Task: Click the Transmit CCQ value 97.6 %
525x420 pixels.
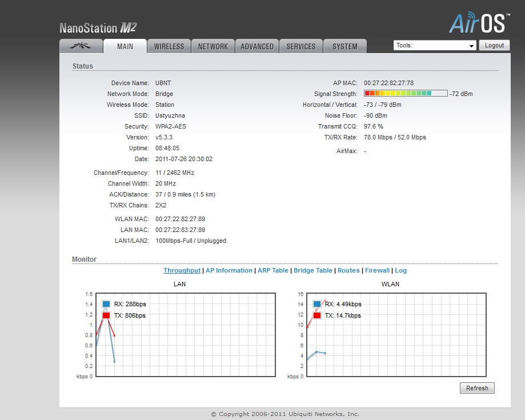Action: pos(374,126)
